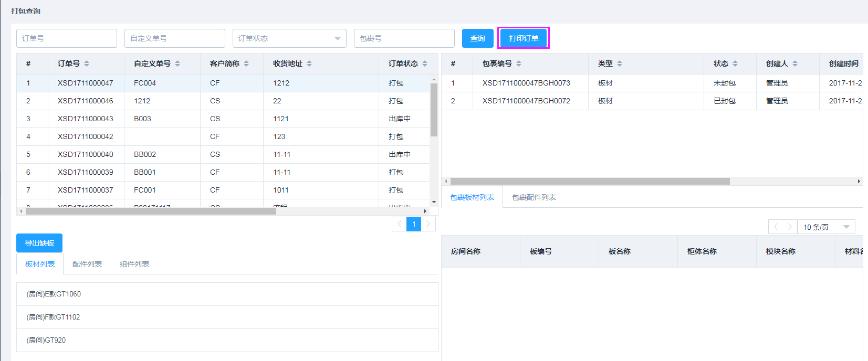Click the 打印订单 button

pos(524,38)
